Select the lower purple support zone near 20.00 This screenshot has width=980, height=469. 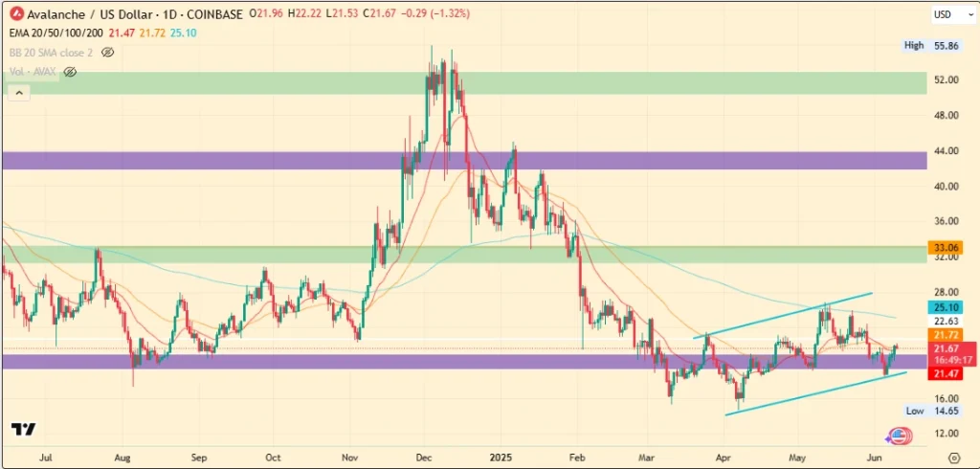pyautogui.click(x=464, y=362)
